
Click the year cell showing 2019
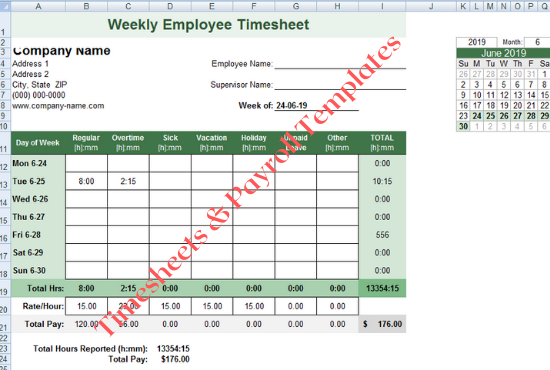click(x=477, y=42)
